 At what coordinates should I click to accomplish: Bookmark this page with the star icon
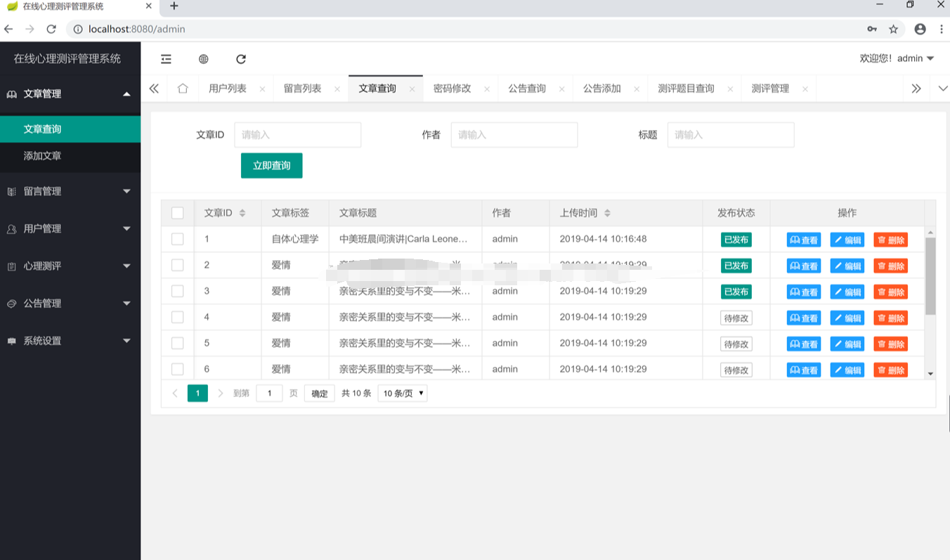(893, 29)
